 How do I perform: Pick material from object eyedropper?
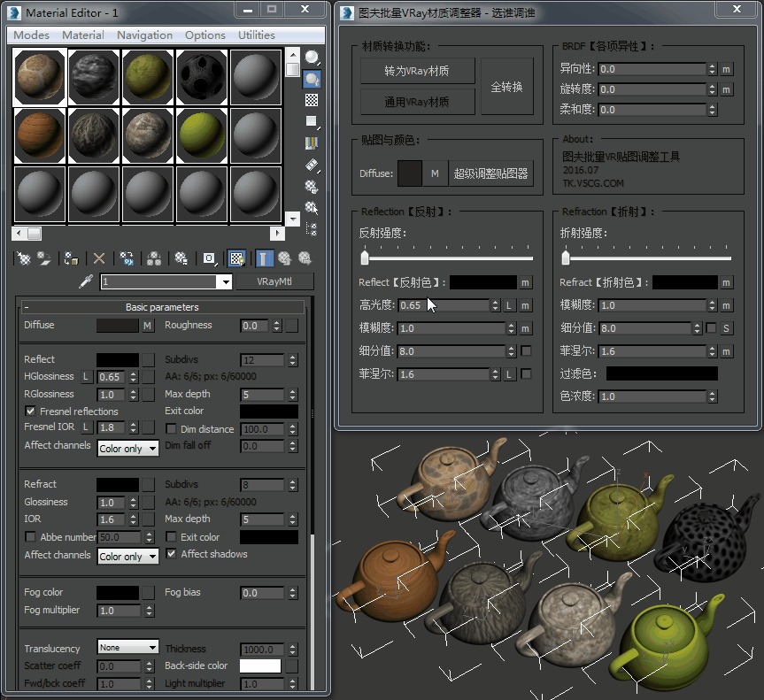[86, 281]
